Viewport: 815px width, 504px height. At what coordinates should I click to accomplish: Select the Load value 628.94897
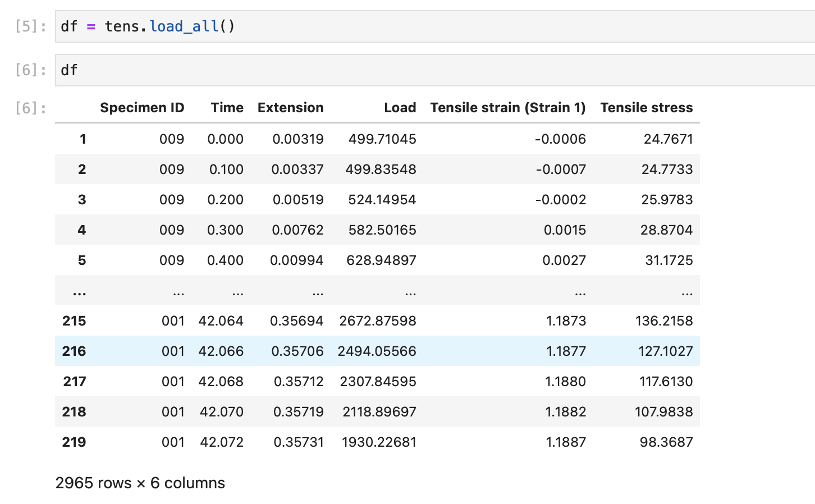(381, 260)
